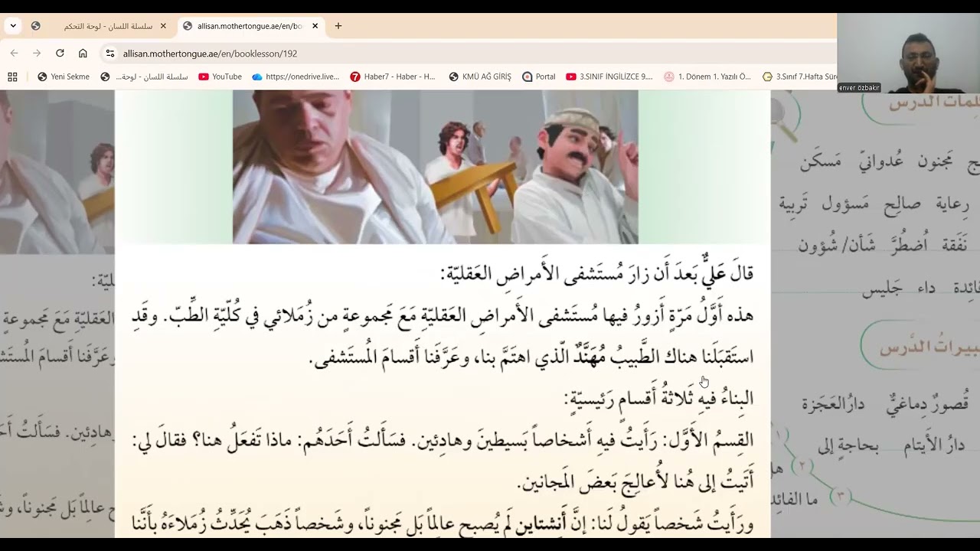Click the enver özbakır webcam thumbnail

tap(908, 53)
